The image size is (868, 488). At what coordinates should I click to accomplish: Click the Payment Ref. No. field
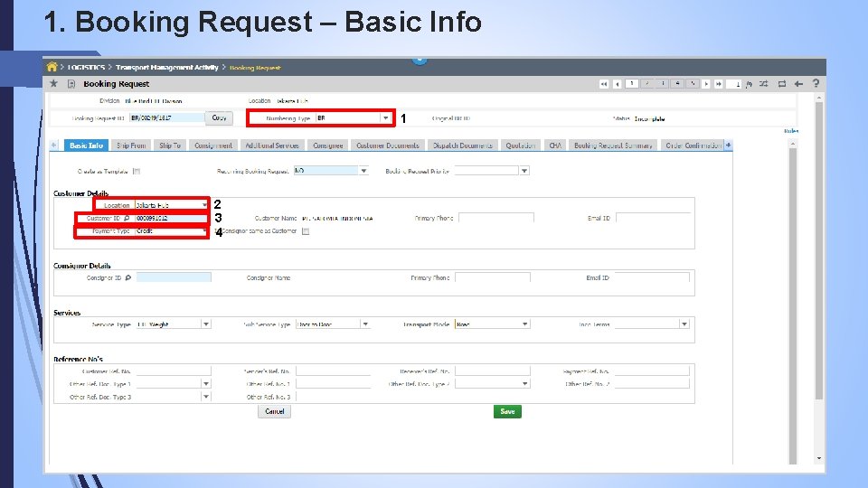tap(652, 371)
